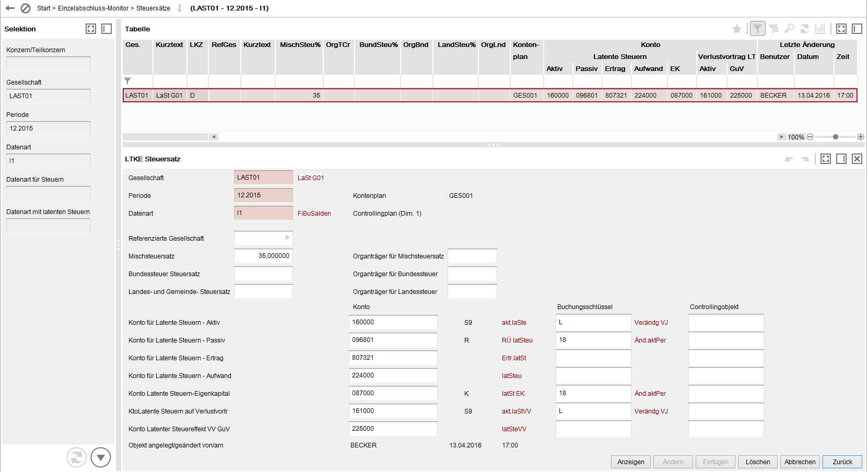Click the Controllingobjekt field for Latente Steuern Aktiv
The height and width of the screenshot is (472, 868).
(x=726, y=322)
